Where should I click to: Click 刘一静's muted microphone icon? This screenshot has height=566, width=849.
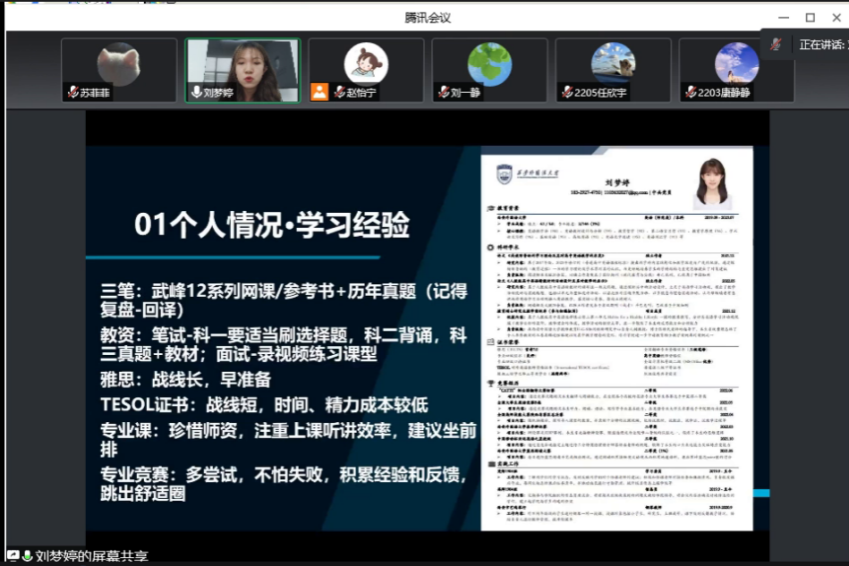point(443,92)
